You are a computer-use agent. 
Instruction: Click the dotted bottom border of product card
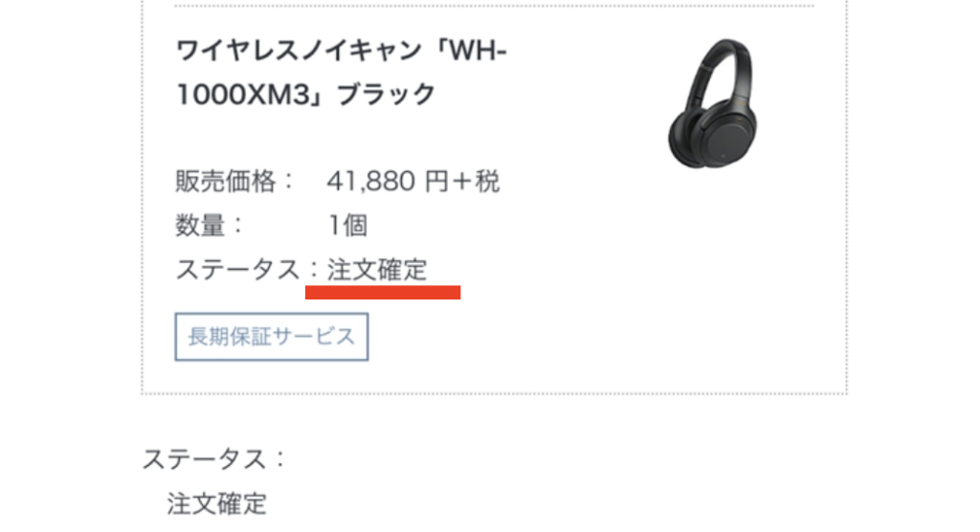(x=494, y=393)
